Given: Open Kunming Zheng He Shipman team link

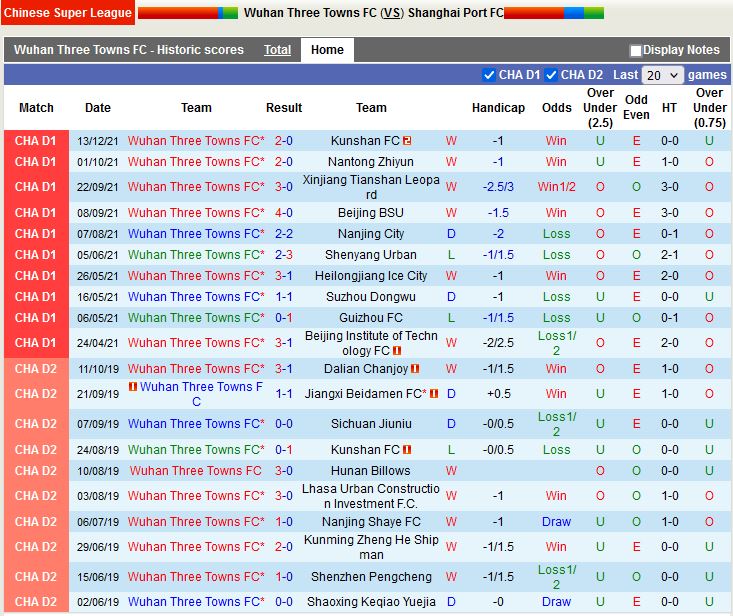Looking at the screenshot, I should coord(371,547).
